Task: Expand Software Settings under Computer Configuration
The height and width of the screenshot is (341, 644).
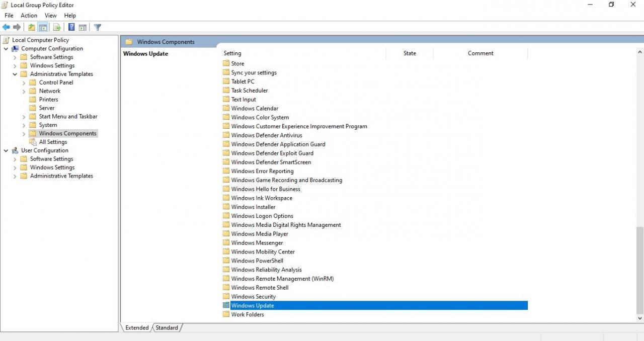Action: pos(15,57)
